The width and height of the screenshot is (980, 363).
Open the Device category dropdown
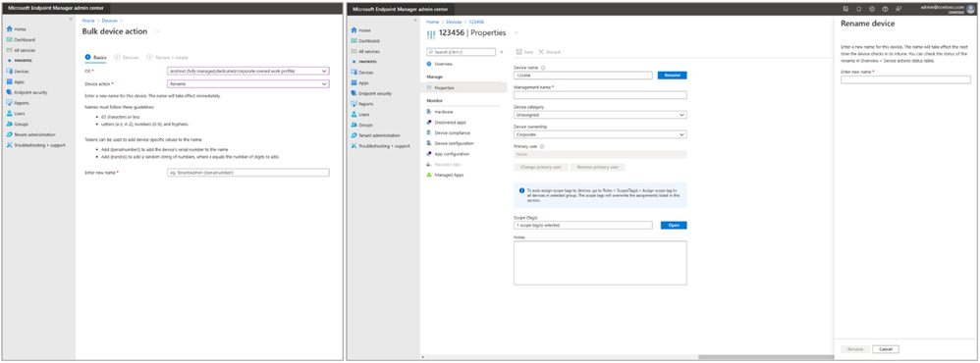coord(600,115)
